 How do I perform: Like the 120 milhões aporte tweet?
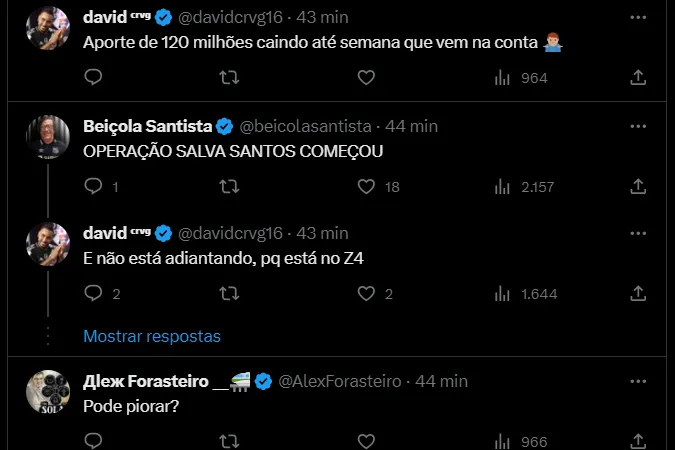pos(366,77)
